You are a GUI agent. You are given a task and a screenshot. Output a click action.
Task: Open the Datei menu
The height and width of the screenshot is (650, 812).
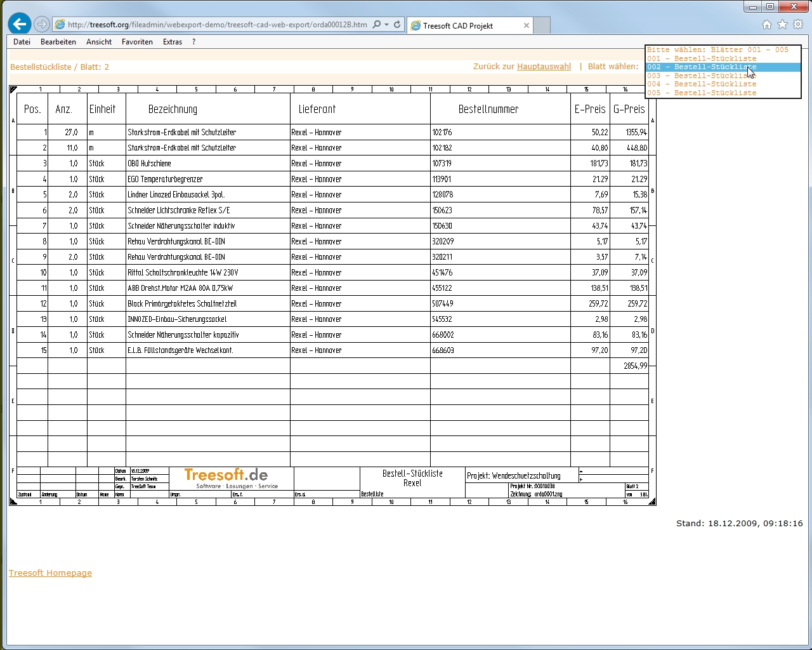point(22,42)
